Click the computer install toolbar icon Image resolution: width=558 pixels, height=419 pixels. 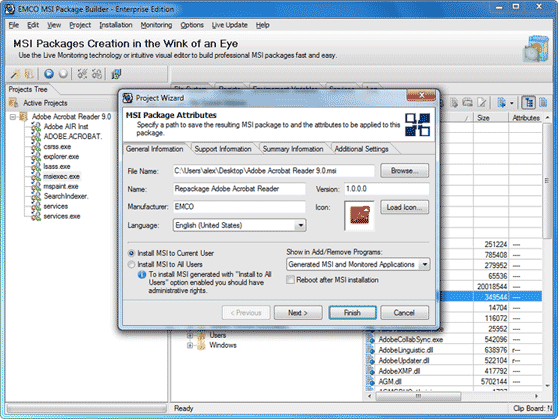click(116, 74)
